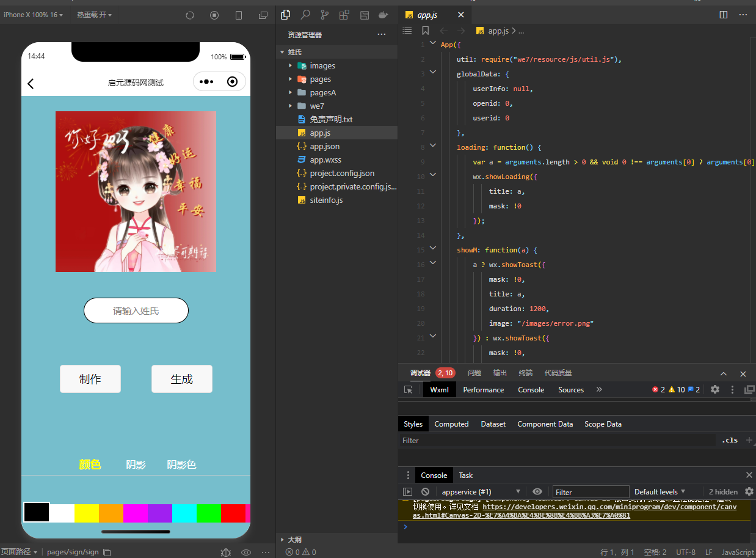Image resolution: width=756 pixels, height=558 pixels.
Task: Toggle the console eye icon
Action: click(x=537, y=491)
